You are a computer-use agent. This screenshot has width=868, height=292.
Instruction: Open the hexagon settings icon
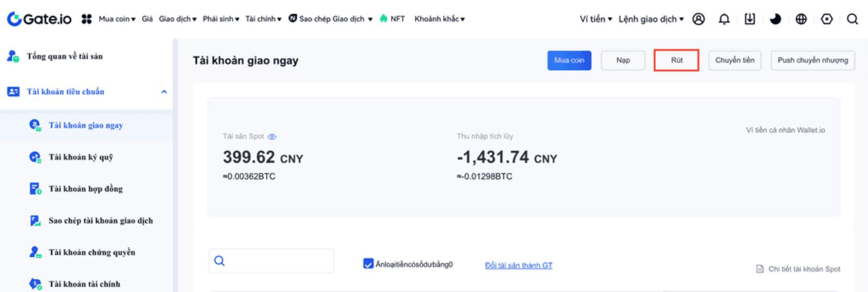[x=829, y=19]
